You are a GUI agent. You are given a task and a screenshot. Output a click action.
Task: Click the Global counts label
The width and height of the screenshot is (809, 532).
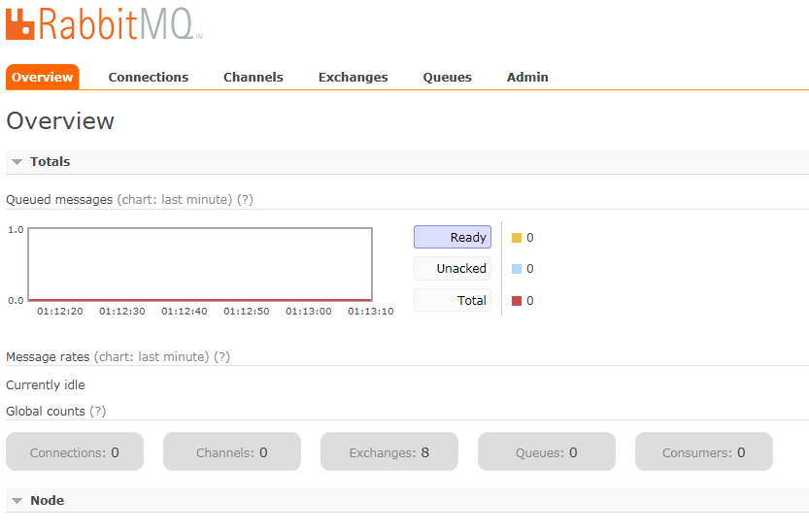coord(46,412)
